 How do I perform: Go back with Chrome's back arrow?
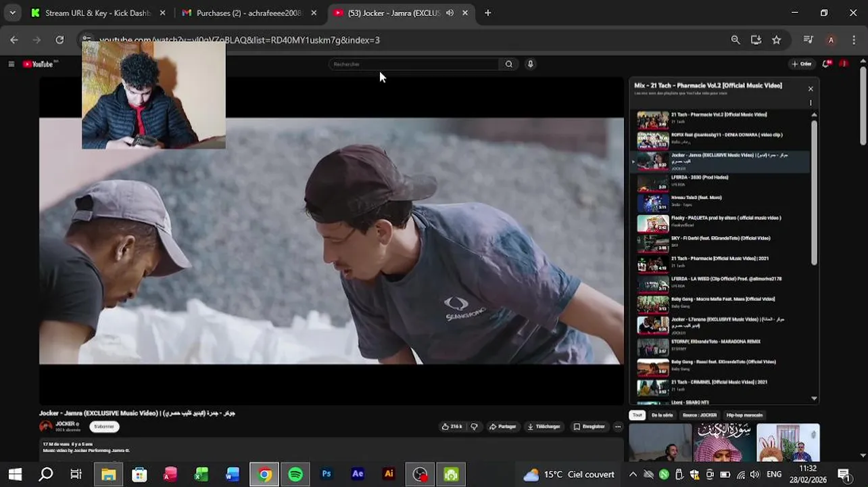coord(14,40)
